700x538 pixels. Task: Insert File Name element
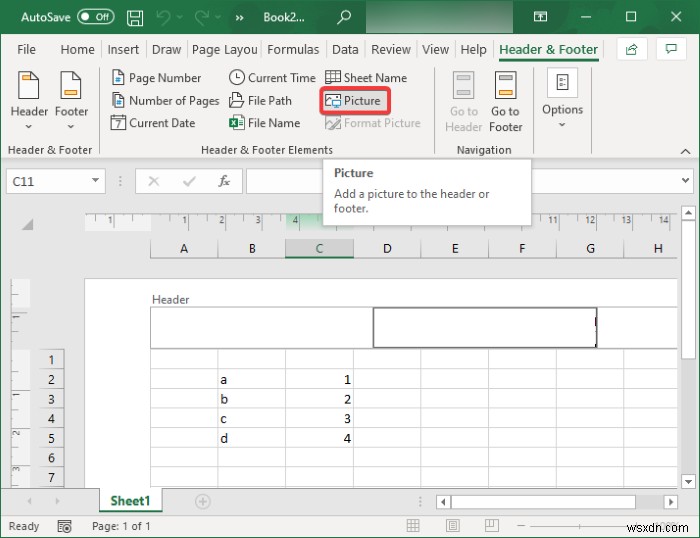[264, 123]
